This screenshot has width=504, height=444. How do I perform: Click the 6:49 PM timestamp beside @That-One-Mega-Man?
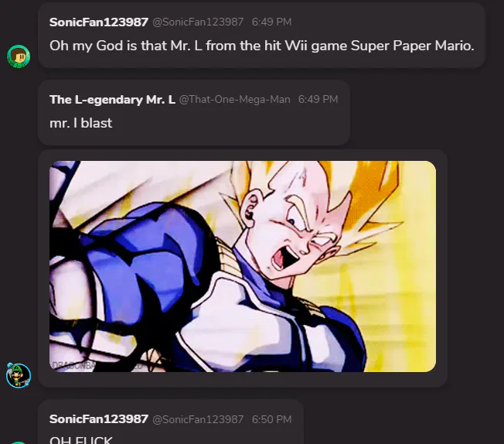tap(318, 100)
